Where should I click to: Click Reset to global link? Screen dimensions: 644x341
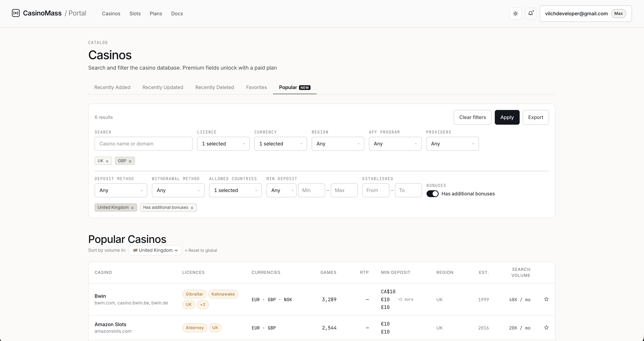tap(201, 250)
